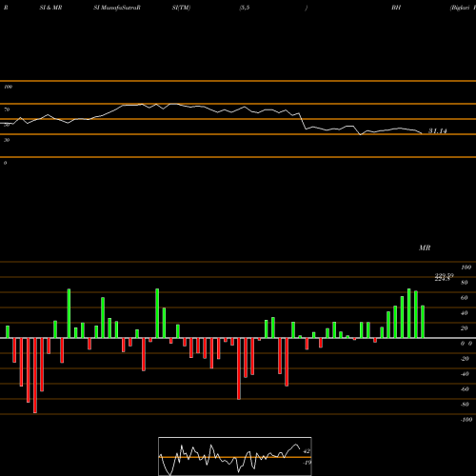Viewport: 476px width, 476px height.
Task: Click the RSI axis label 30
Action: [x=7, y=140]
